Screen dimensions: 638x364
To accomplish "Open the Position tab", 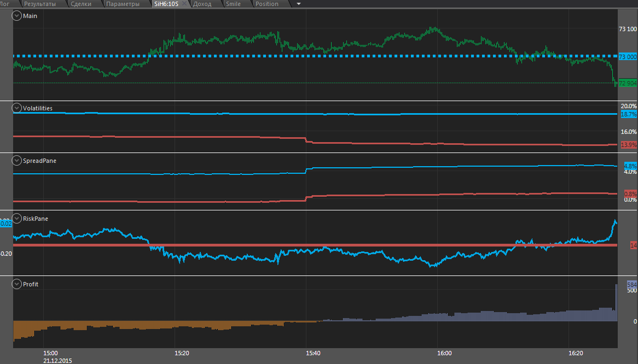I will tap(267, 4).
